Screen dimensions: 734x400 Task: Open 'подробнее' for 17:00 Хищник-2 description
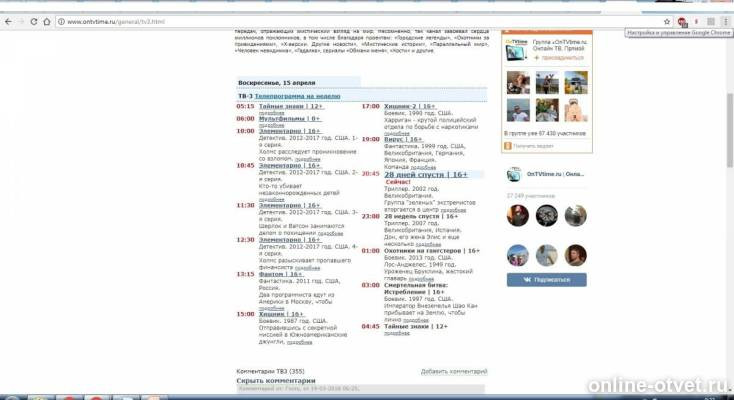pyautogui.click(x=397, y=133)
